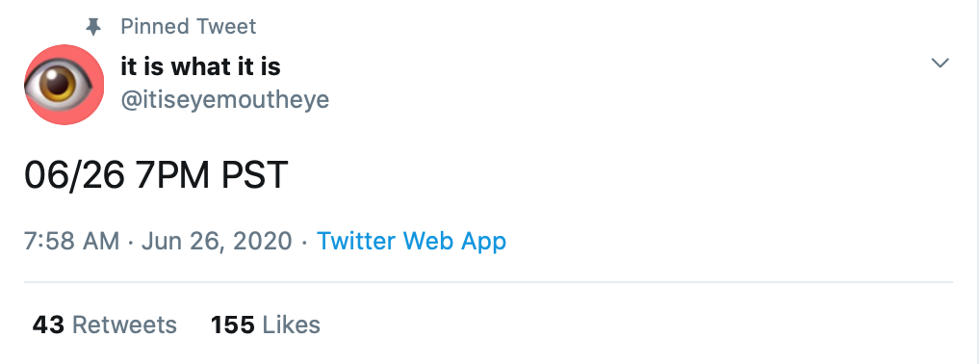The width and height of the screenshot is (980, 364).
Task: Click the word "Likes"
Action: pyautogui.click(x=292, y=325)
